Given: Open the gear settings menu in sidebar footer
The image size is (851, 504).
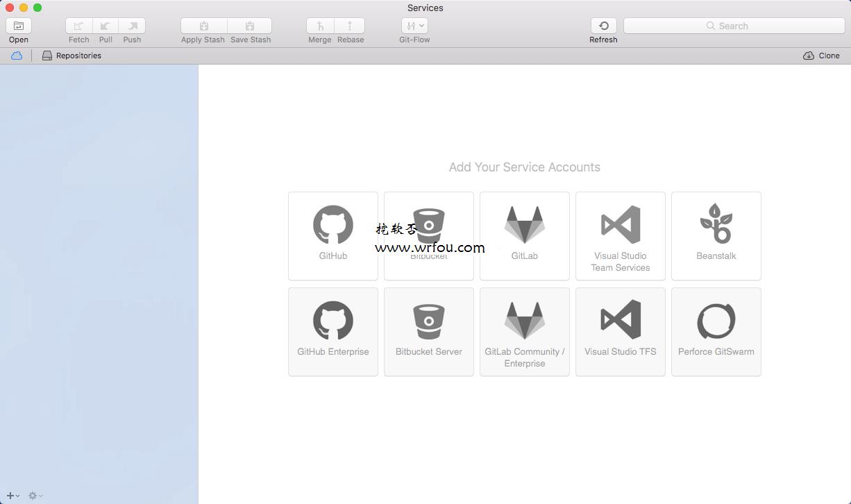Looking at the screenshot, I should [x=35, y=496].
